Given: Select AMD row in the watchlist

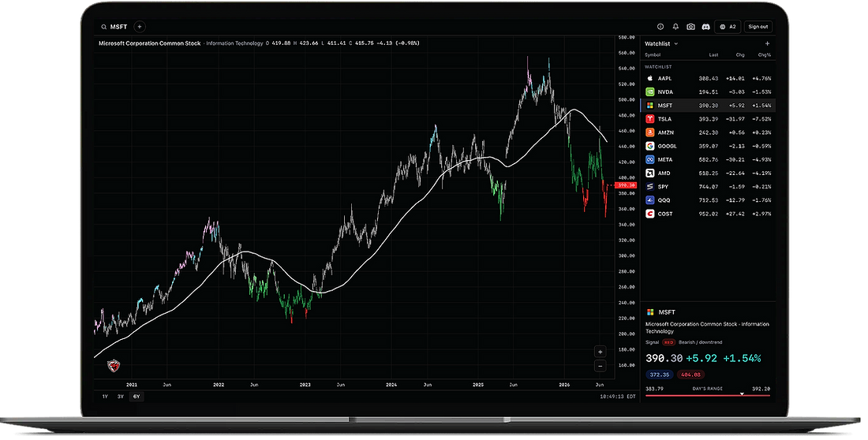Looking at the screenshot, I should coord(708,173).
